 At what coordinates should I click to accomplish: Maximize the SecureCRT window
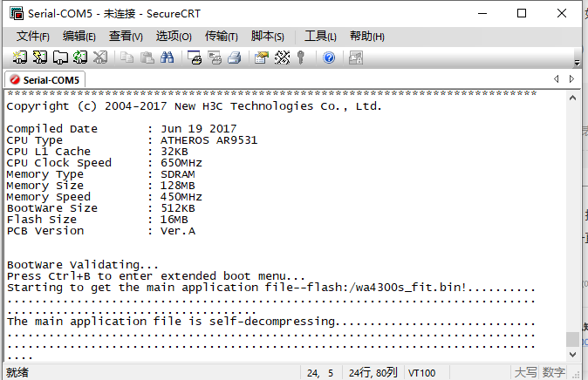522,13
